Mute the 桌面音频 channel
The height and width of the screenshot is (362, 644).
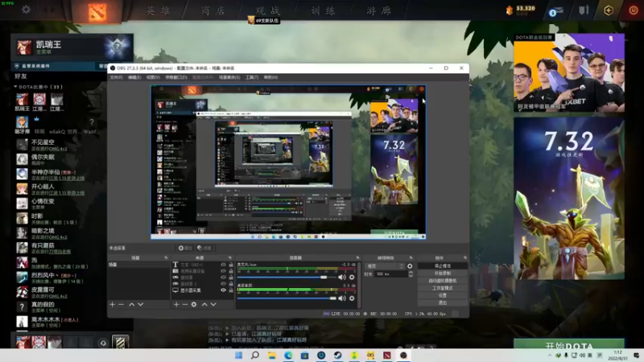341,298
